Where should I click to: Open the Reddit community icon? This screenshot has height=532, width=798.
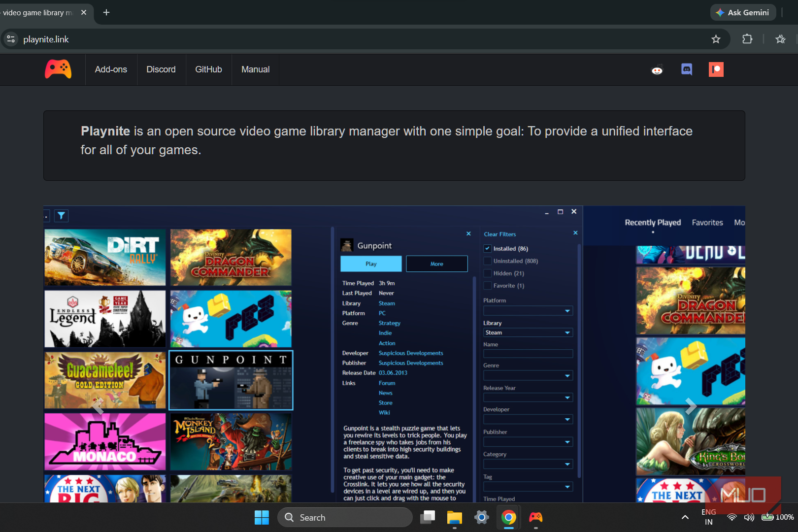pos(657,70)
